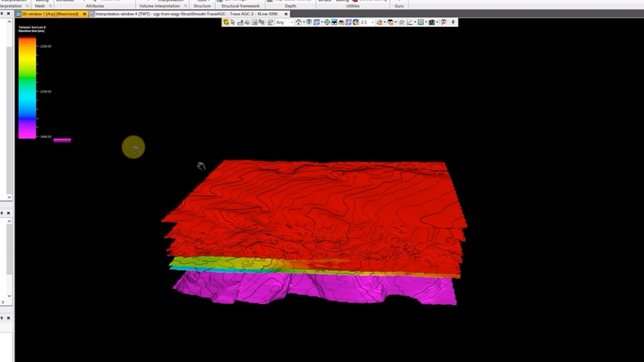Image resolution: width=644 pixels, height=362 pixels.
Task: Open the 2.5 exaggeration value dropdown
Action: pos(372,23)
